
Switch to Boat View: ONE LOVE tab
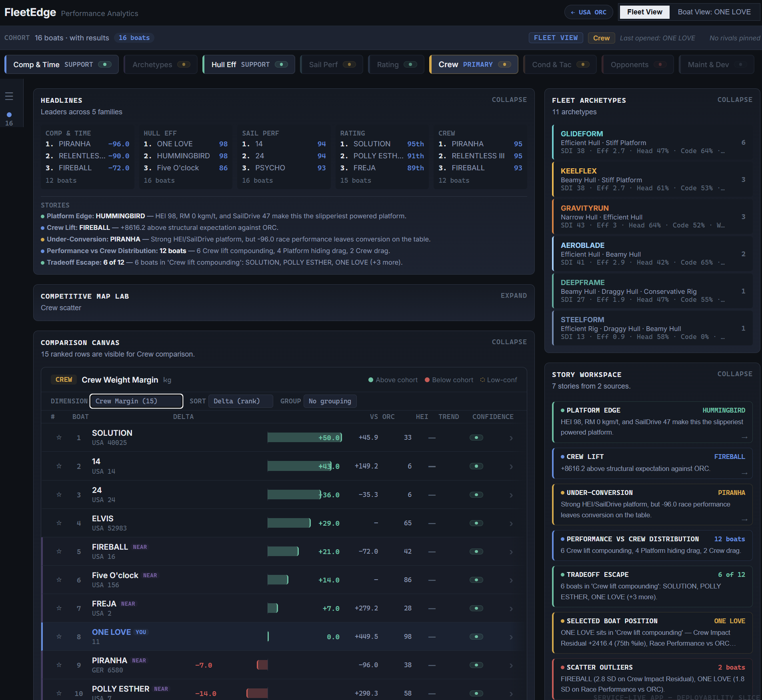(x=714, y=12)
